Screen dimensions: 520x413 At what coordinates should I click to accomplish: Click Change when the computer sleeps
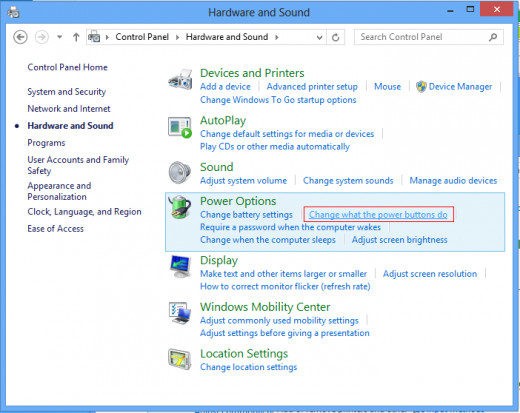(268, 240)
